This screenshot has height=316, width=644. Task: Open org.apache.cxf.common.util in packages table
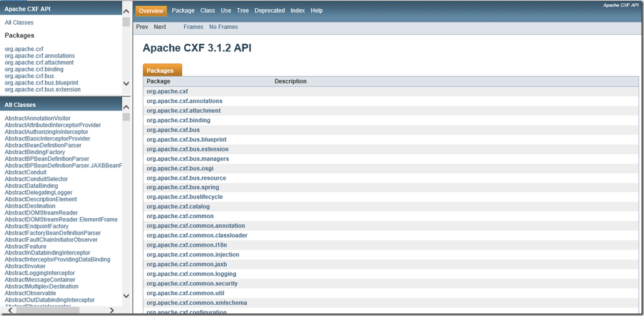click(x=185, y=293)
